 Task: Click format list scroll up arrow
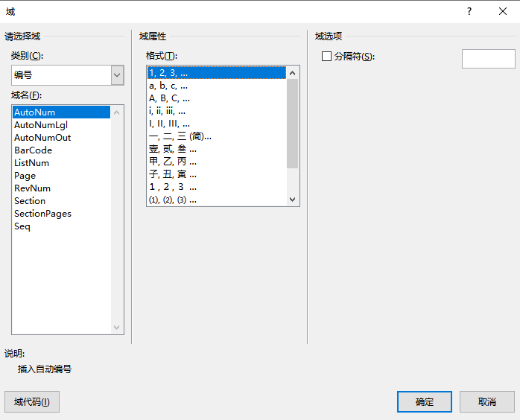click(x=292, y=73)
